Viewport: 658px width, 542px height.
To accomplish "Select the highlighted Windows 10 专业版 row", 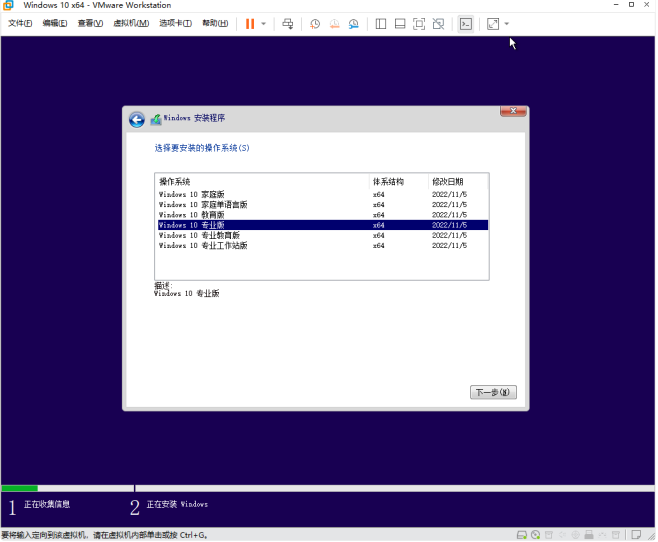I will [323, 225].
